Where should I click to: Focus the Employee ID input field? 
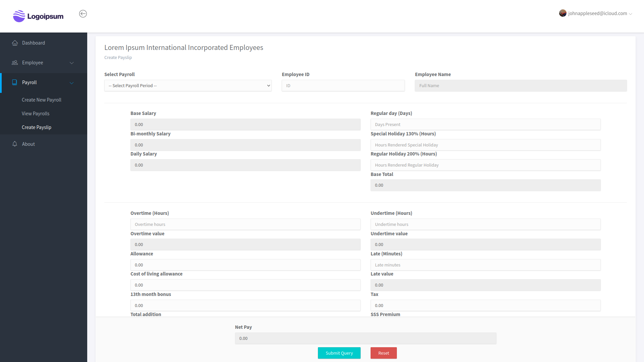pos(343,86)
